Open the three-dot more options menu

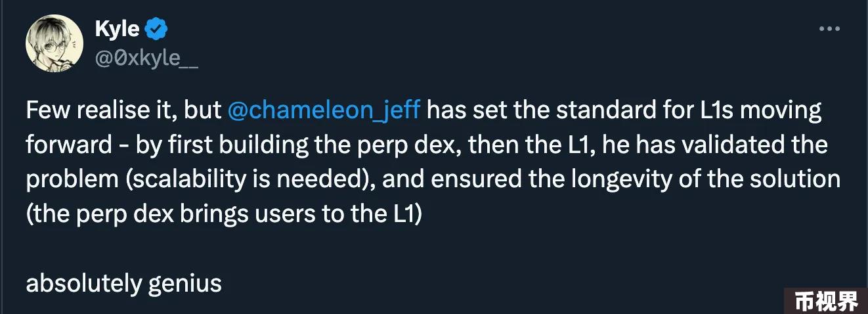pyautogui.click(x=829, y=31)
